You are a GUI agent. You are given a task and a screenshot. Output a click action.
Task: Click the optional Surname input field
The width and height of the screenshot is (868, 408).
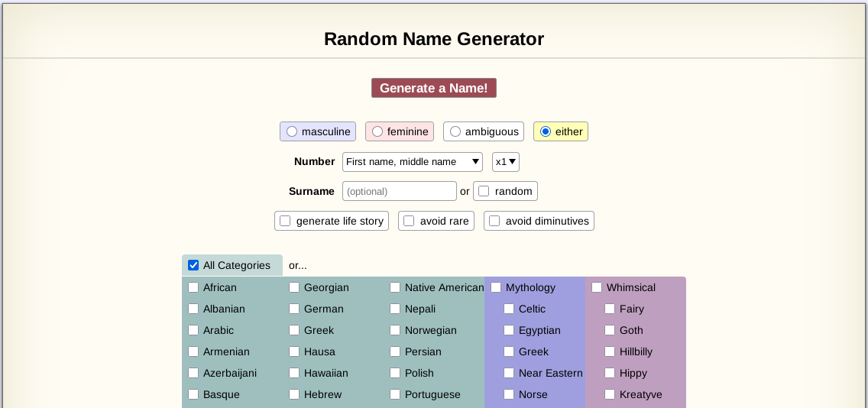point(399,191)
